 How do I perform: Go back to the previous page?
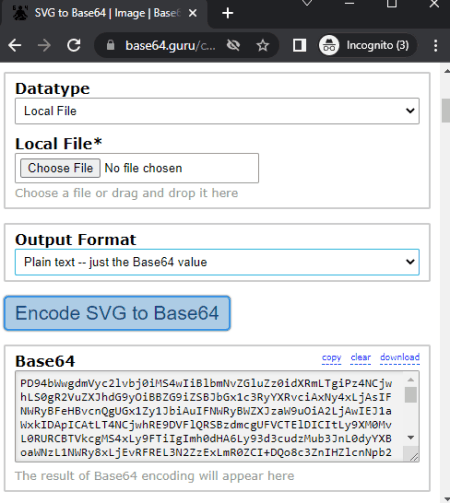[15, 45]
